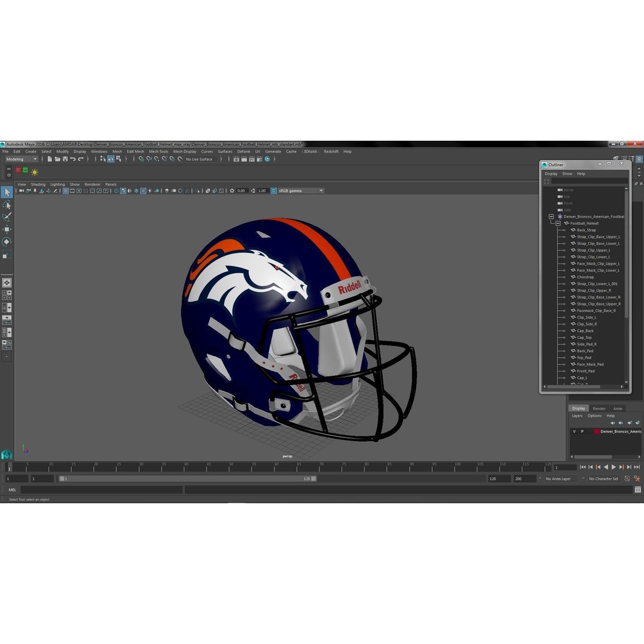
Task: Collapse the Football_Helmet node in Outliner
Action: pos(558,223)
